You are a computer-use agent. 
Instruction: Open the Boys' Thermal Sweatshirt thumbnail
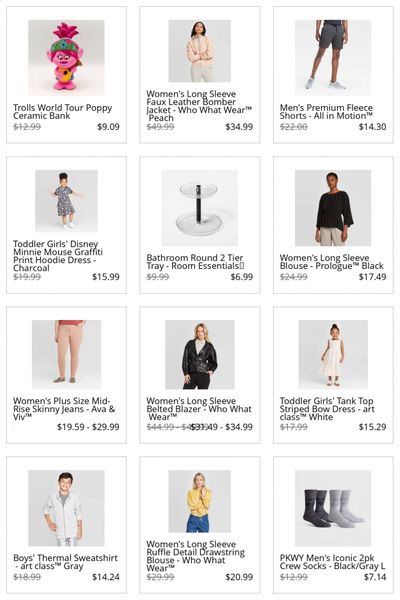66,508
